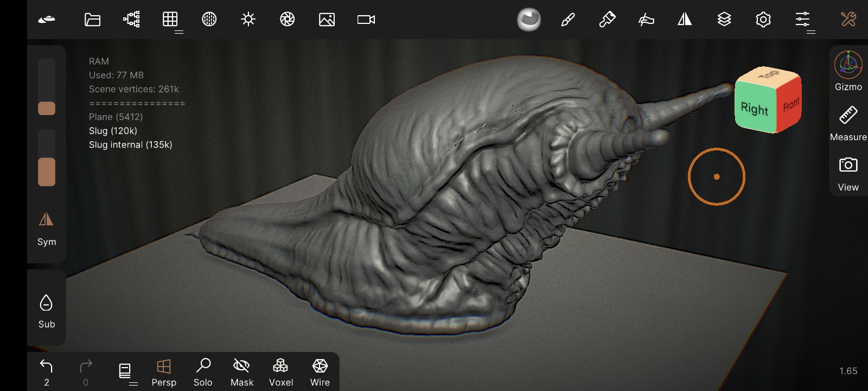This screenshot has height=391, width=868.
Task: Click the 1.65 version number
Action: (848, 371)
